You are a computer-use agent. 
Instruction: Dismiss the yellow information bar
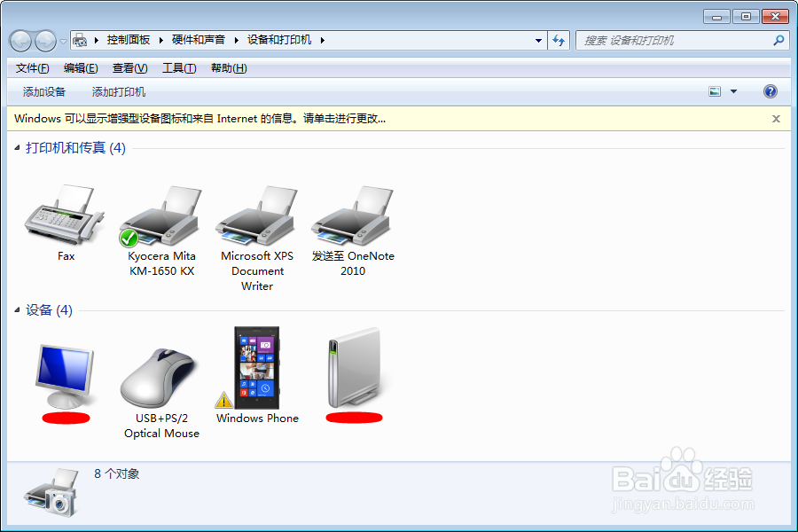(776, 119)
